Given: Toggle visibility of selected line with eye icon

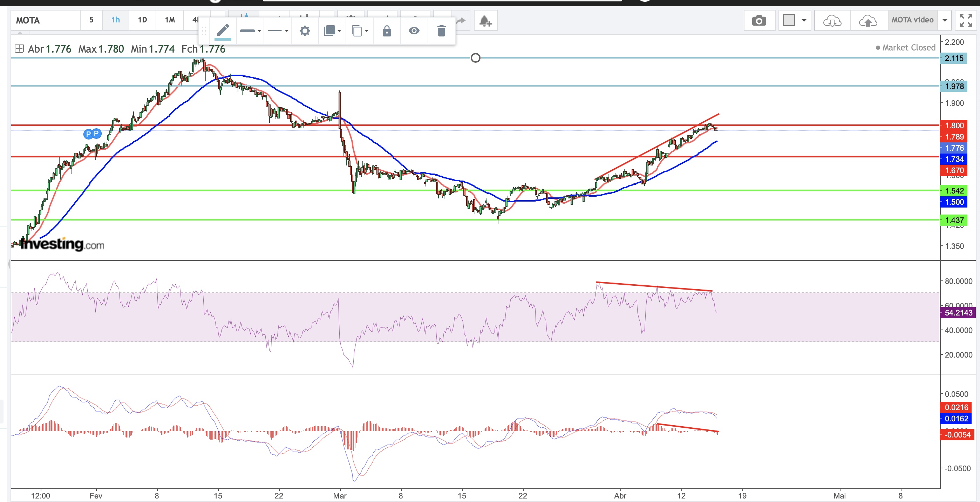Looking at the screenshot, I should (414, 31).
